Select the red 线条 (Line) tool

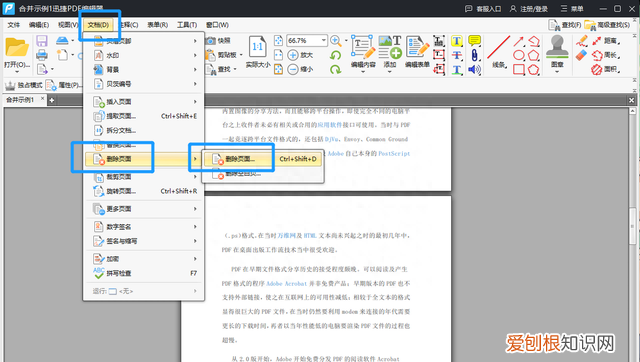pyautogui.click(x=499, y=52)
